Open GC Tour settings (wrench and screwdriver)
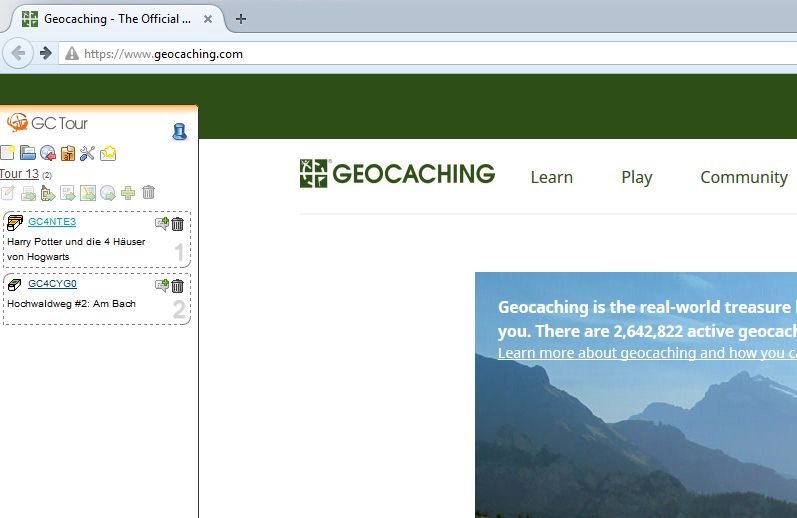This screenshot has width=797, height=518. 87,153
